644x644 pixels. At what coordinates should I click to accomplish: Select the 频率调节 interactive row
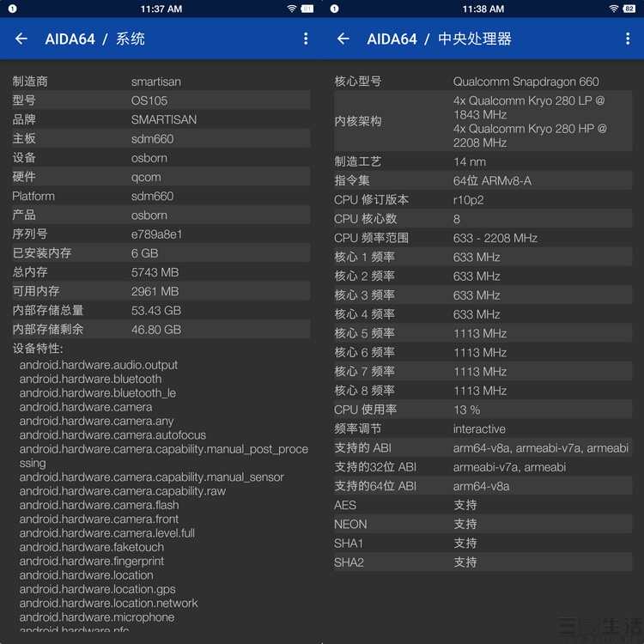(483, 428)
